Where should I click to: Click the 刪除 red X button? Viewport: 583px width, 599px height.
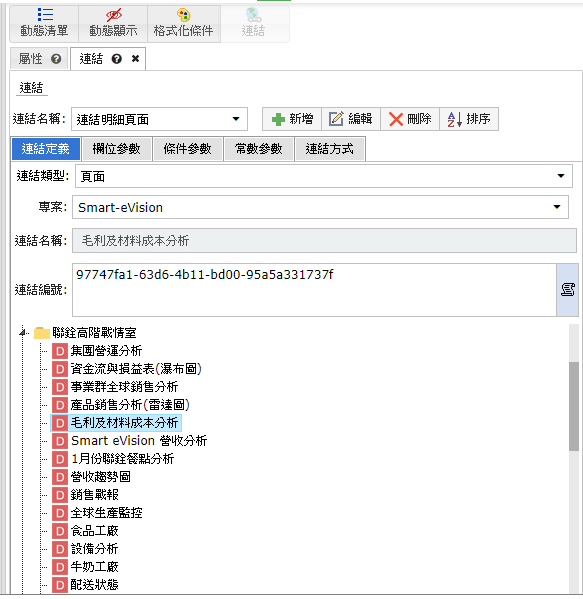pos(410,119)
